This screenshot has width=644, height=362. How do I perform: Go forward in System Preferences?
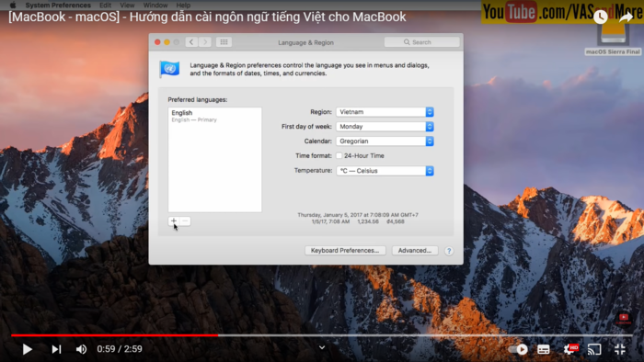coord(205,42)
